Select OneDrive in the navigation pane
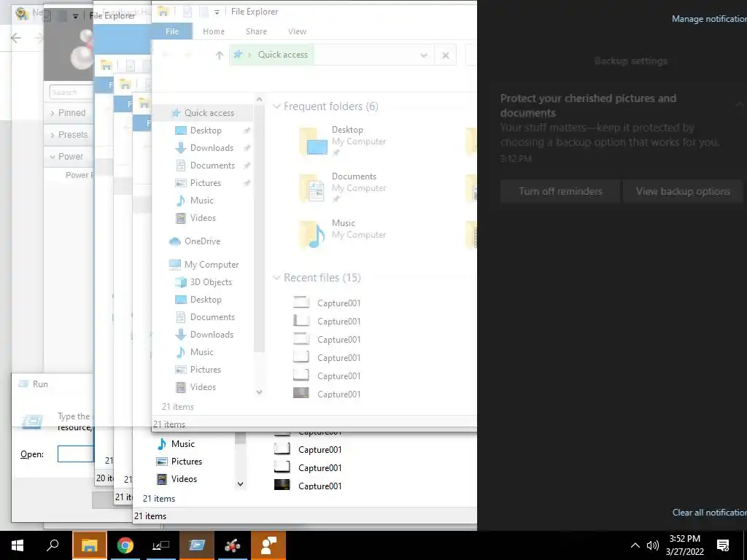The height and width of the screenshot is (560, 747). 202,241
